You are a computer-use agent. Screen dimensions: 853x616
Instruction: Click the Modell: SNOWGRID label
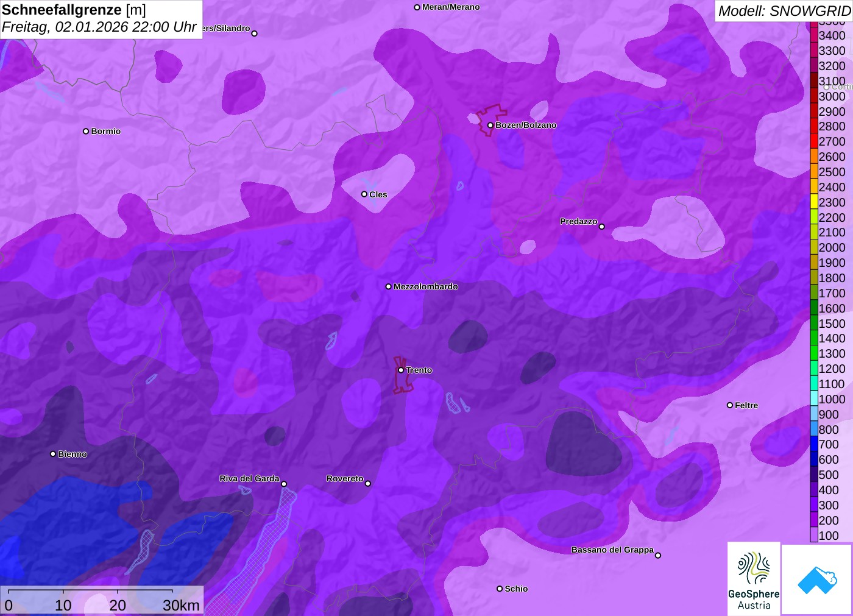pyautogui.click(x=784, y=11)
